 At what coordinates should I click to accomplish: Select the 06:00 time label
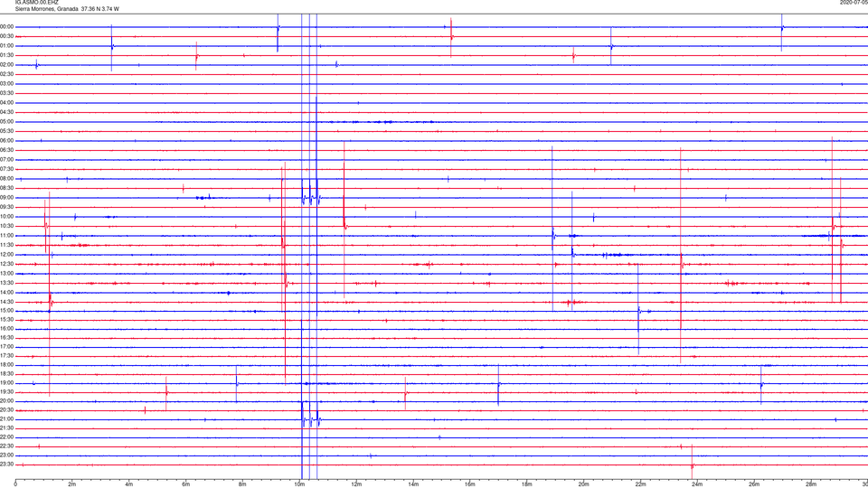(7, 141)
